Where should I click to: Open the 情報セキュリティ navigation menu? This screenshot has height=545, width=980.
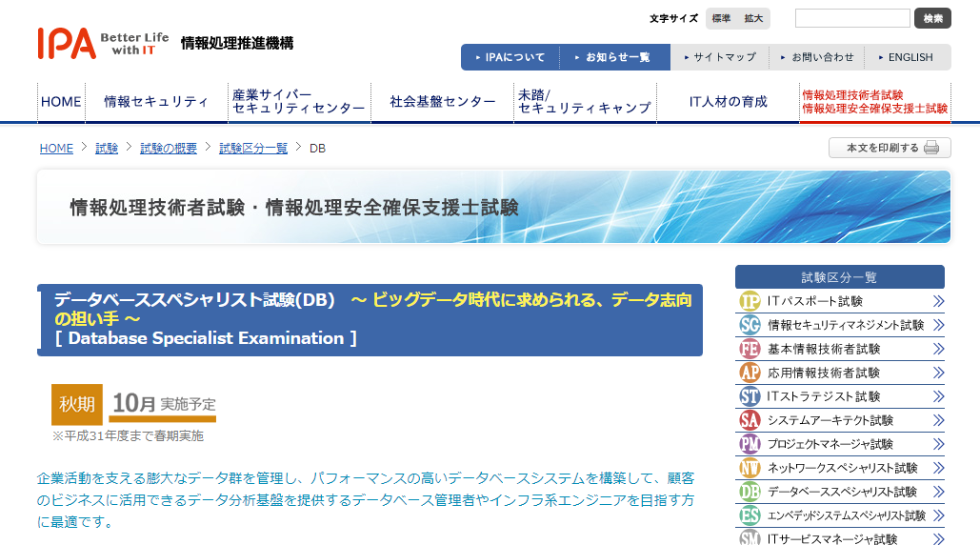(156, 102)
